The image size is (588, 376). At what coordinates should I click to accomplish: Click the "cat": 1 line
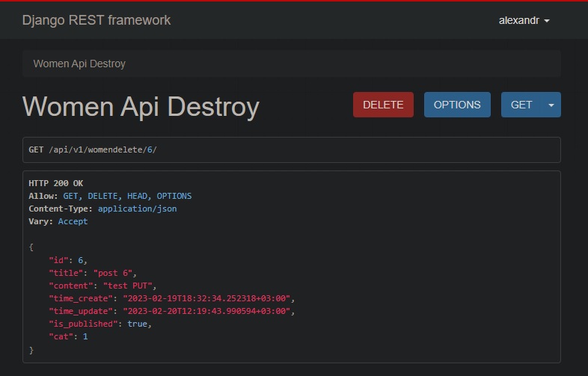pos(68,336)
